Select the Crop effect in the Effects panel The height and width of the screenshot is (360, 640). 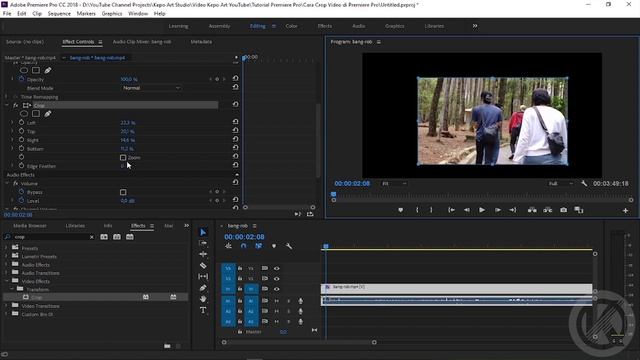coord(96,298)
